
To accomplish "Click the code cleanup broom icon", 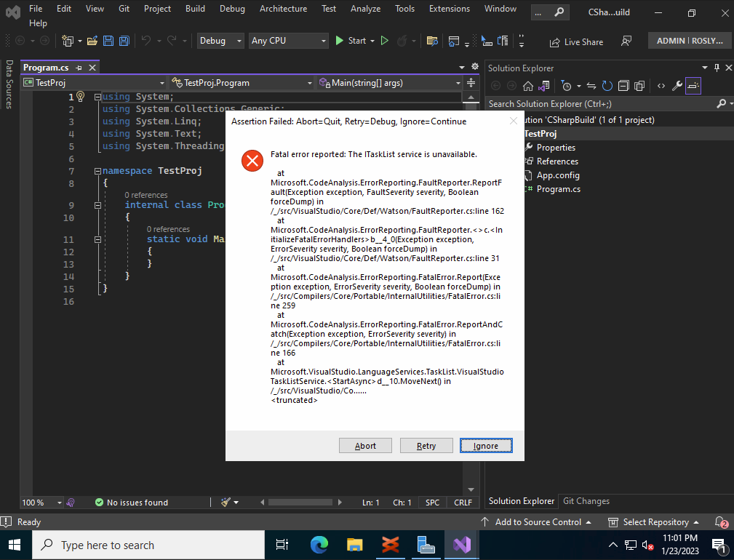I will 226,503.
